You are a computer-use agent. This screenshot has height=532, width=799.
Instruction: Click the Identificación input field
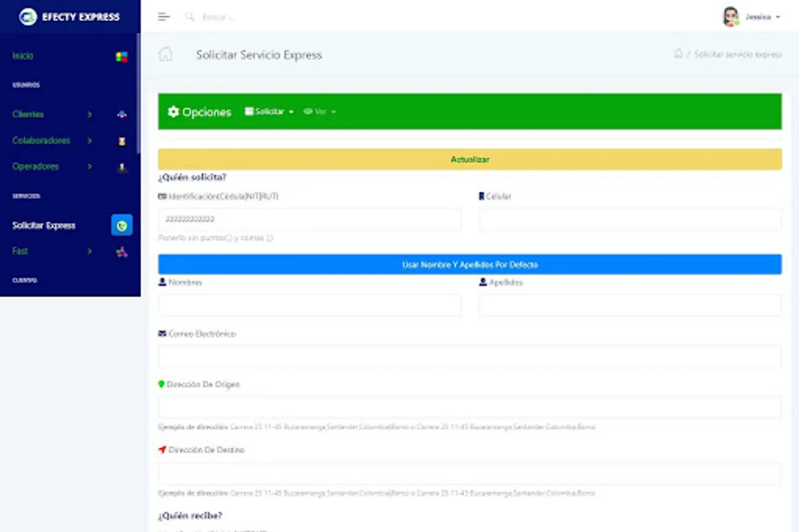(309, 219)
